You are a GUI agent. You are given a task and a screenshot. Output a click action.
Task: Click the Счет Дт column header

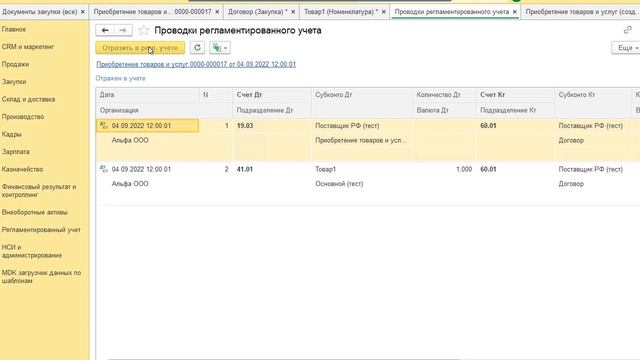272,95
